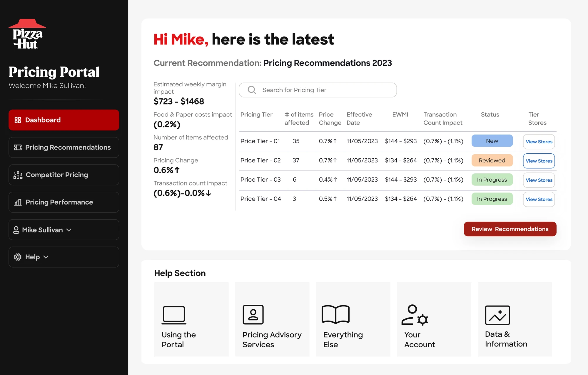Select the Price Tier - 04 row label
The width and height of the screenshot is (588, 375).
click(261, 199)
